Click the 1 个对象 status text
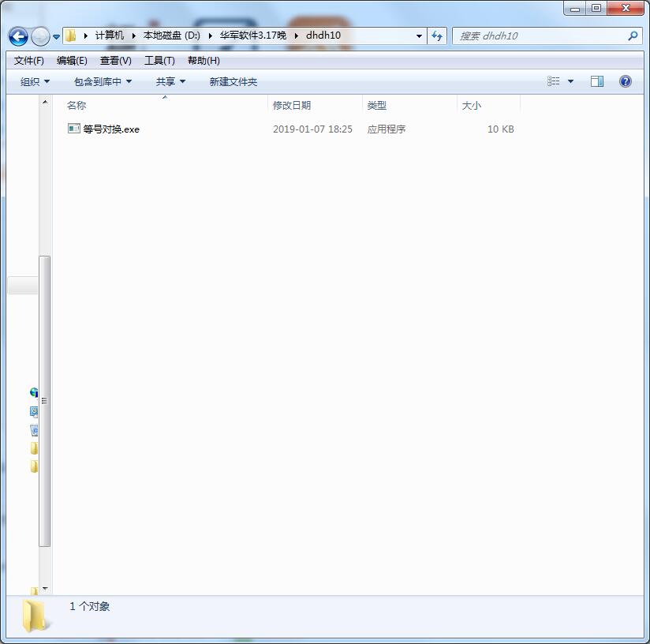Screen dimensions: 650x644 (x=90, y=606)
